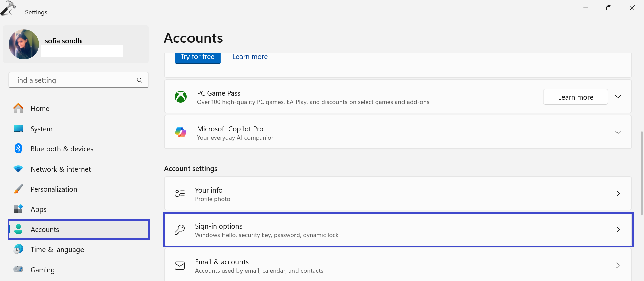Go to Time & language settings
The width and height of the screenshot is (644, 281).
coord(57,250)
